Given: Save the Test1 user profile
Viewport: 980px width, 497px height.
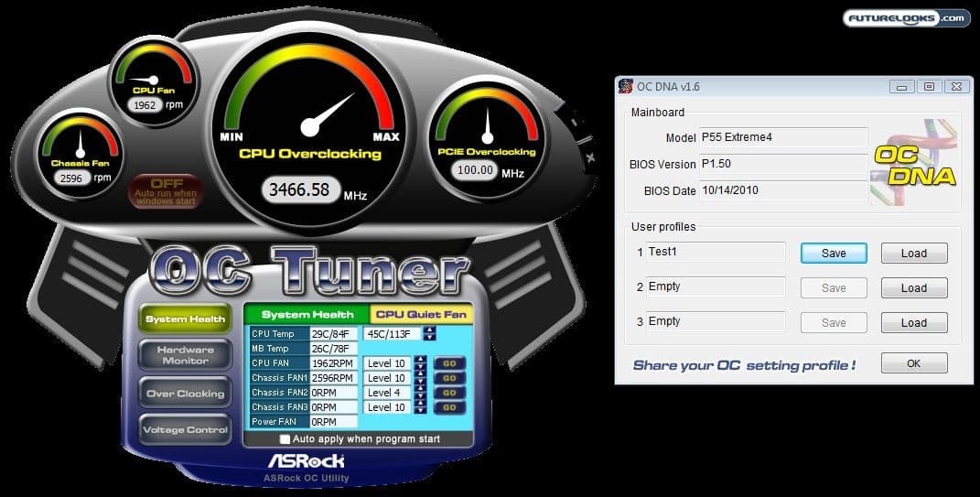Looking at the screenshot, I should 833,254.
